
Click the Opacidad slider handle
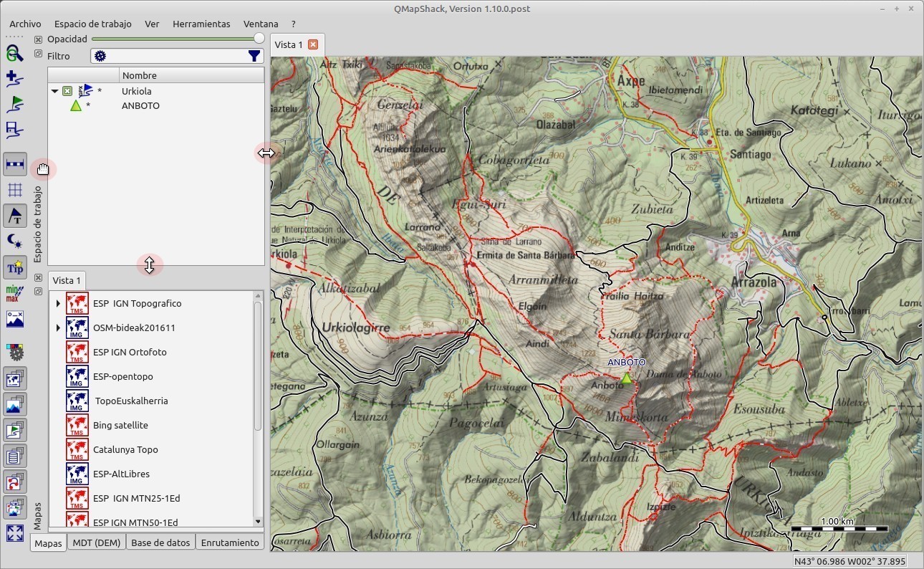tap(259, 39)
